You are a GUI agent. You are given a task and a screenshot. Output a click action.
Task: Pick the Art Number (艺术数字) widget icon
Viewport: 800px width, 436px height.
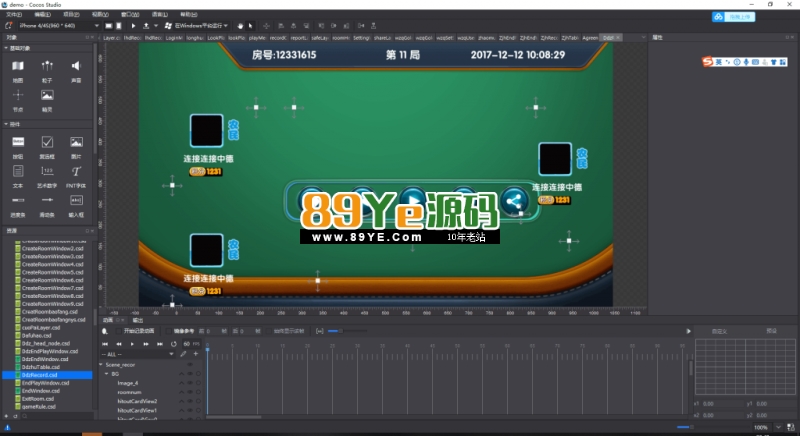47,171
